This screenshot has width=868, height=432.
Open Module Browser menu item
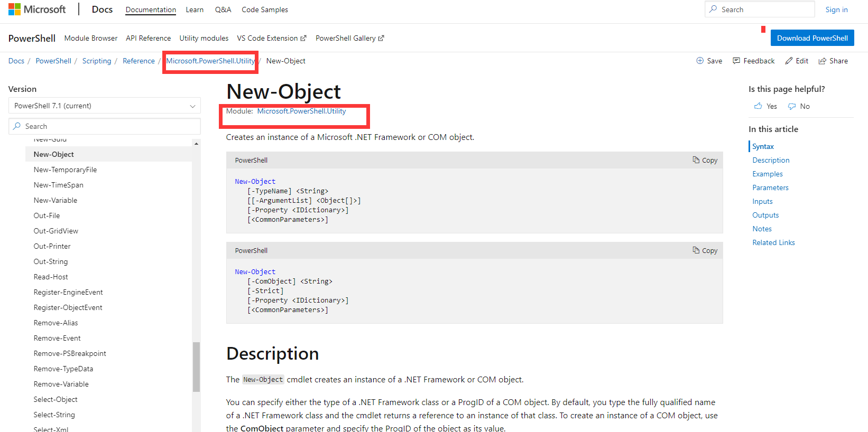click(91, 38)
